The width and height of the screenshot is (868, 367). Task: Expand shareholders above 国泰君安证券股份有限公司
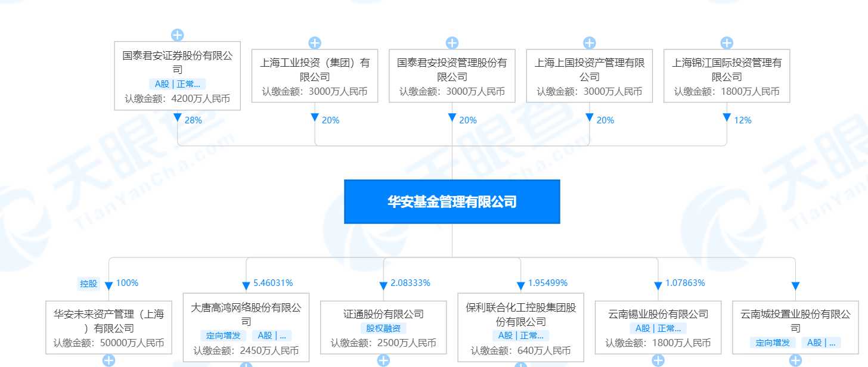point(178,35)
